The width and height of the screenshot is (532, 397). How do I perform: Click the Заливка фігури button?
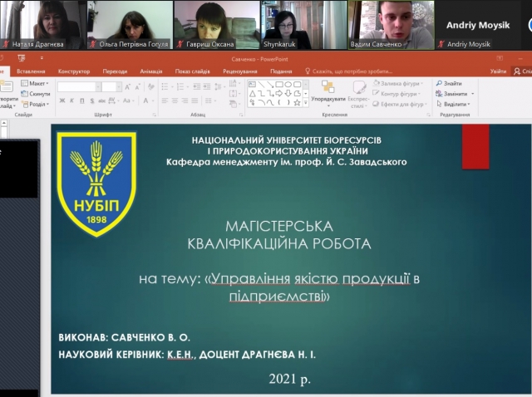[398, 83]
